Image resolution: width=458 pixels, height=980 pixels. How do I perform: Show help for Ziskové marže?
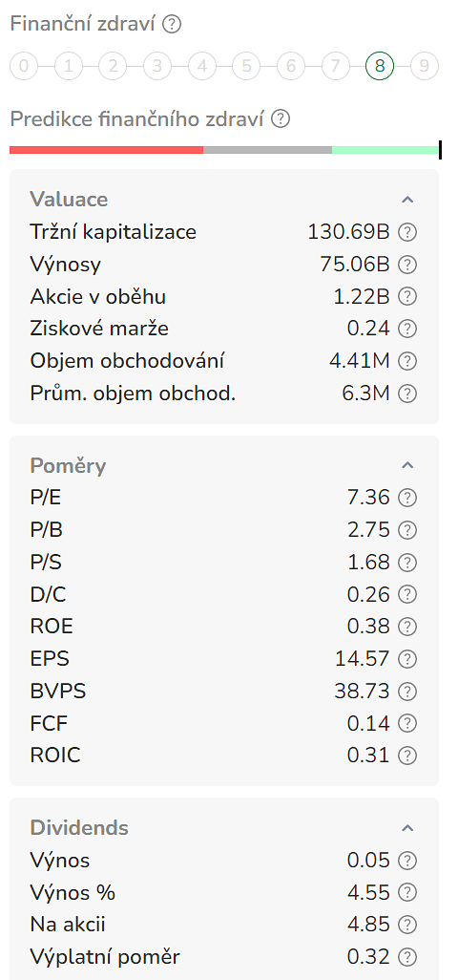coord(407,329)
